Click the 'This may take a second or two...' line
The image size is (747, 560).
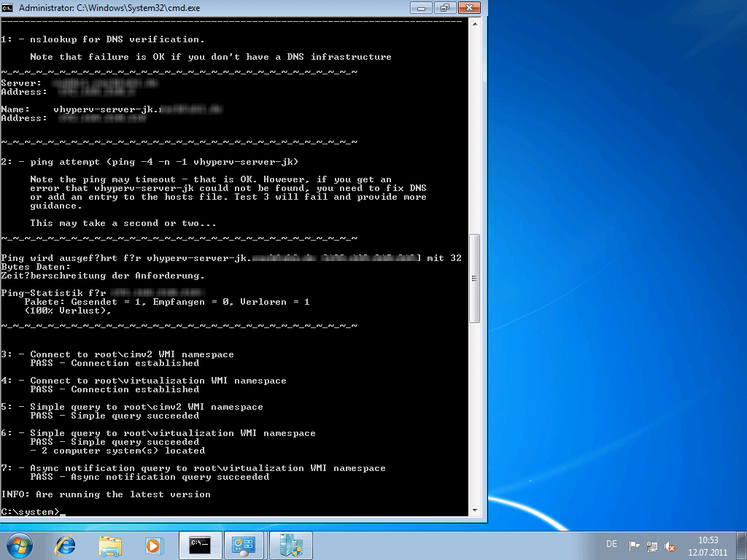pyautogui.click(x=123, y=223)
